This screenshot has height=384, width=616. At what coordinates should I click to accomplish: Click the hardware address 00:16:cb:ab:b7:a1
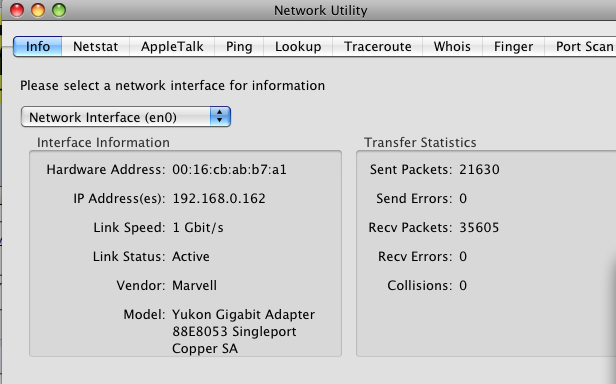pos(229,169)
